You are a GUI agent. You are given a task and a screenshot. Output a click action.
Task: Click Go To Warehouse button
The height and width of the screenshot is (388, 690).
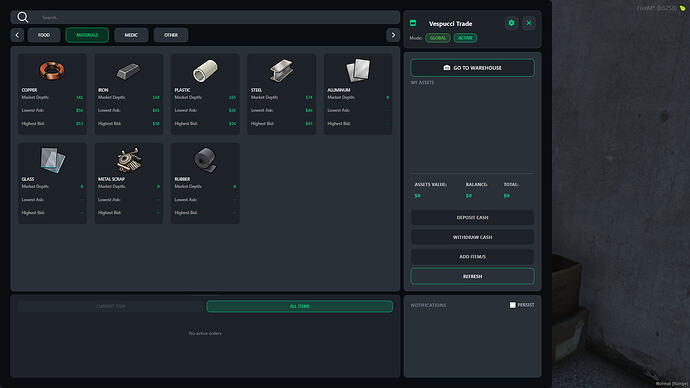click(472, 68)
